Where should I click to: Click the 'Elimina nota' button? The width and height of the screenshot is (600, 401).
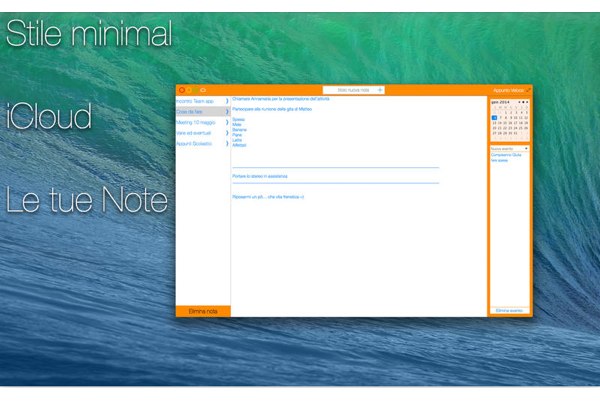203,311
